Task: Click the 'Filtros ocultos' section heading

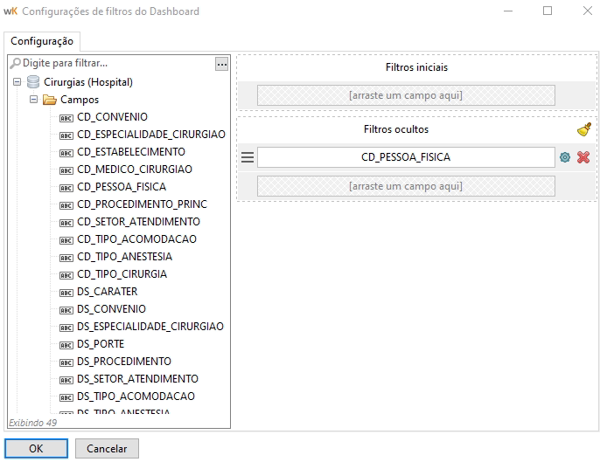Action: click(x=396, y=129)
